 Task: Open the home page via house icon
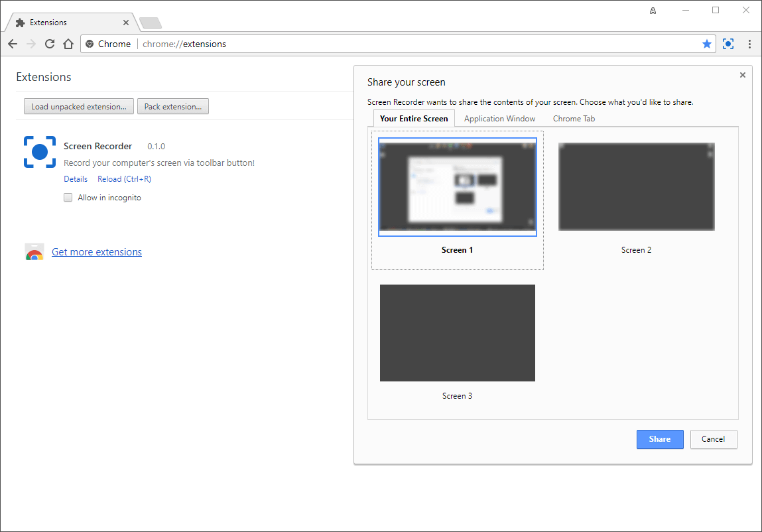(68, 44)
